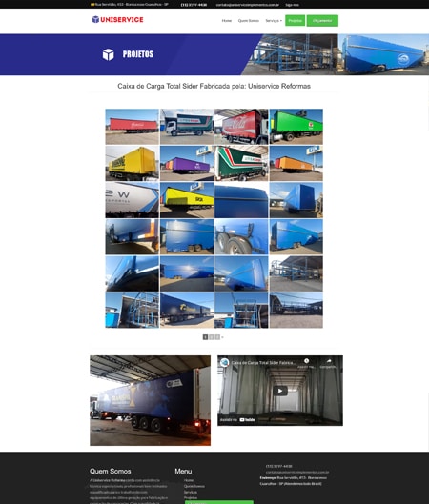Expand the Serviços dropdown menu
This screenshot has width=429, height=504.
tap(274, 21)
